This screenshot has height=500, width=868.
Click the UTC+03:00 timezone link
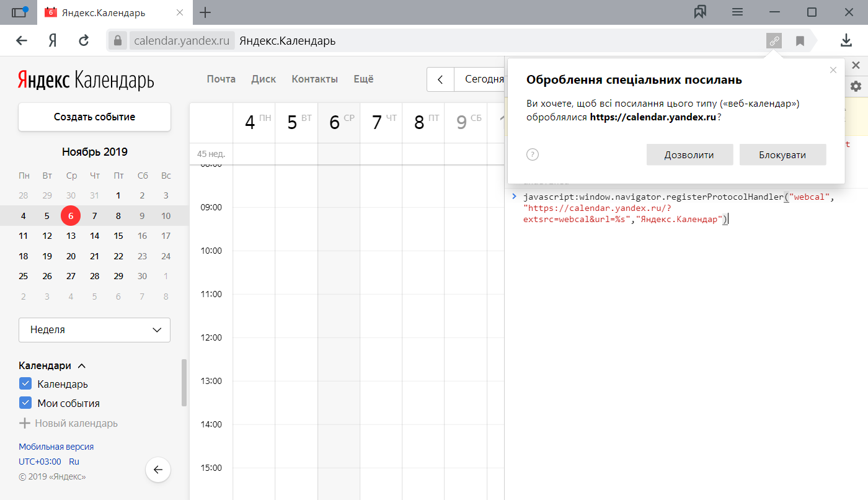click(40, 462)
